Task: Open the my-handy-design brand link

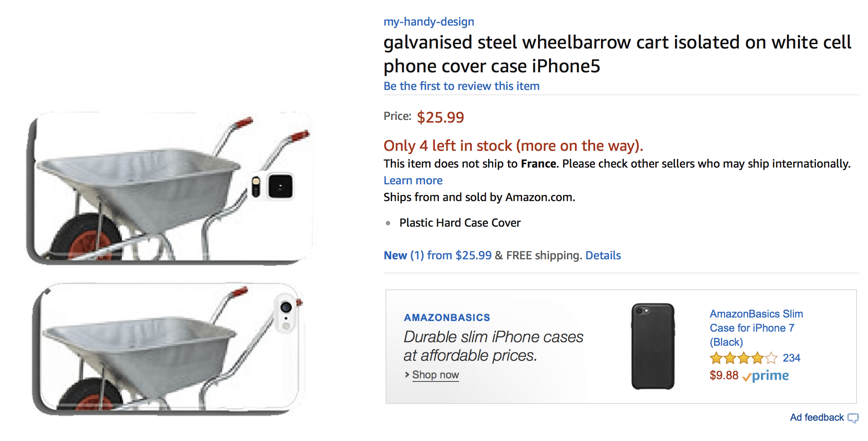Action: [x=429, y=22]
